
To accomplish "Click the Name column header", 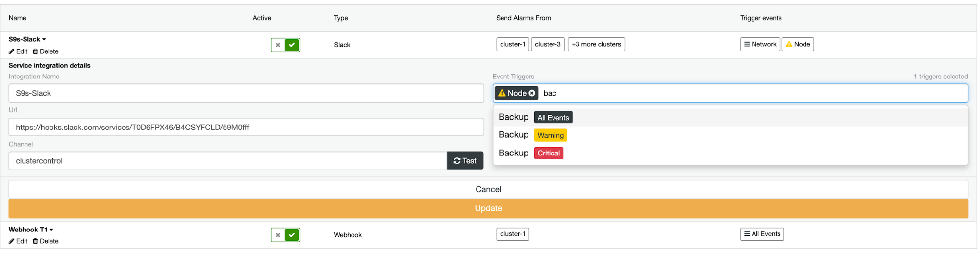I will 18,18.
